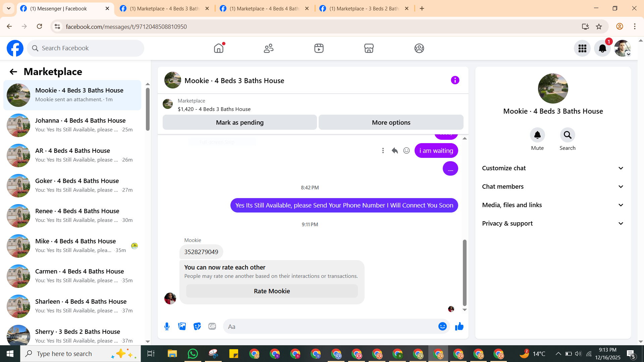This screenshot has width=644, height=362.
Task: Switch to Marketplace 4 Beds 3 Baths tab
Action: coord(165,8)
